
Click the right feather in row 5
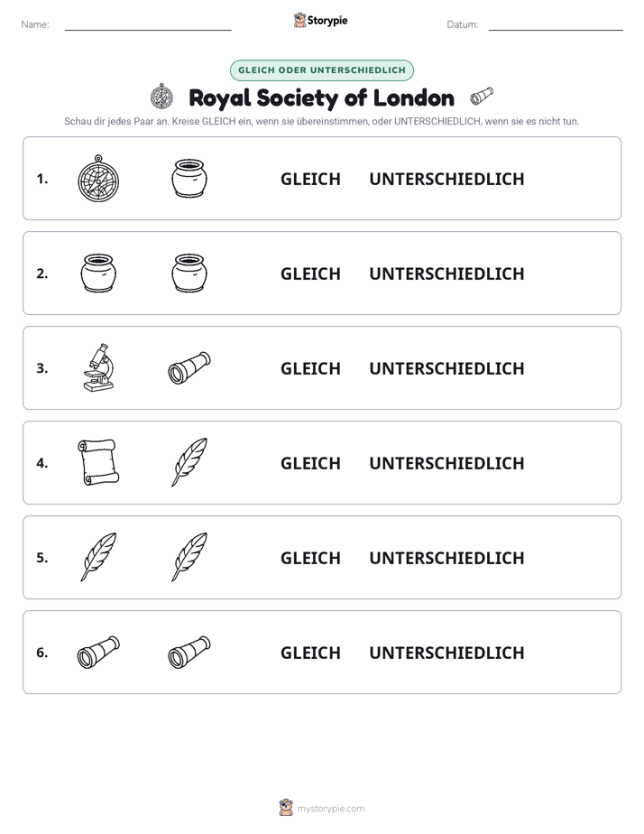coord(189,557)
